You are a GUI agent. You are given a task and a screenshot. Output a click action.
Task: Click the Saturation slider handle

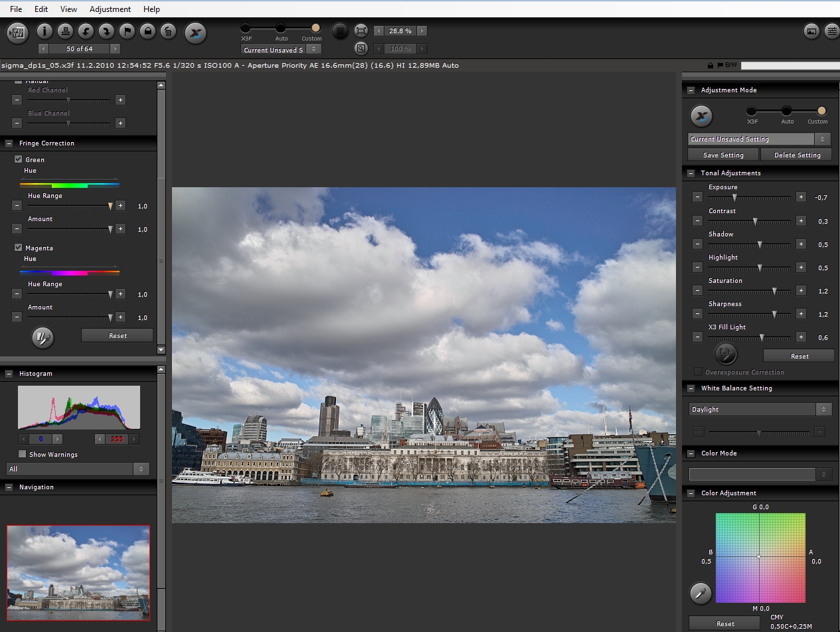pos(774,291)
